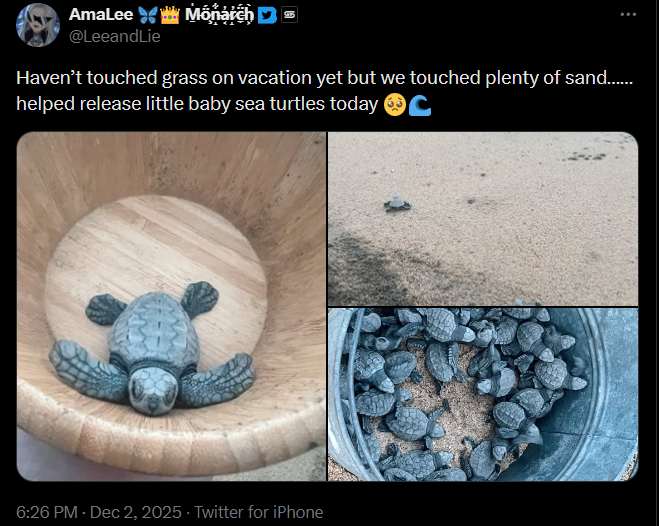Click the single turtle on the sand
The width and height of the screenshot is (659, 526).
(397, 203)
